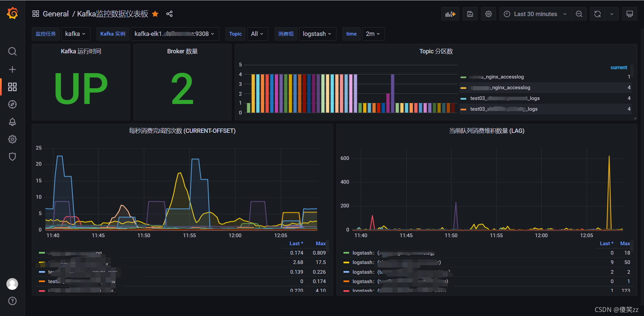Change color of green nginx_accesslog legend swatch

point(463,77)
